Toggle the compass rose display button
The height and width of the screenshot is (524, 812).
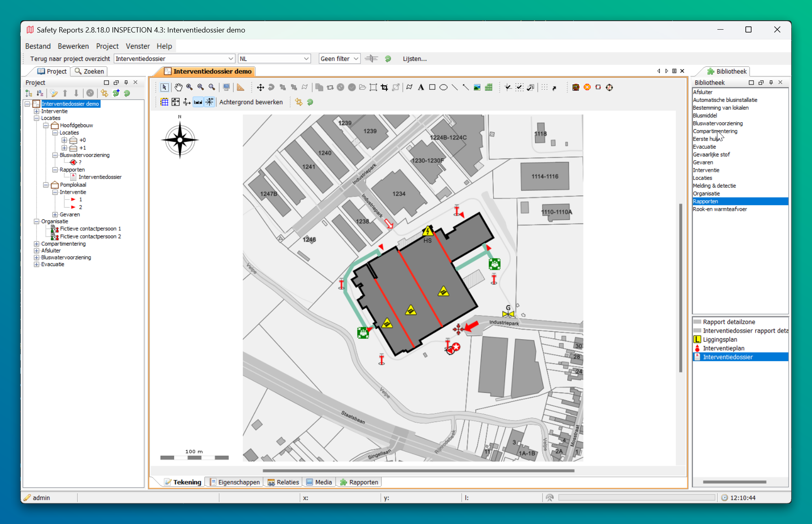[209, 102]
